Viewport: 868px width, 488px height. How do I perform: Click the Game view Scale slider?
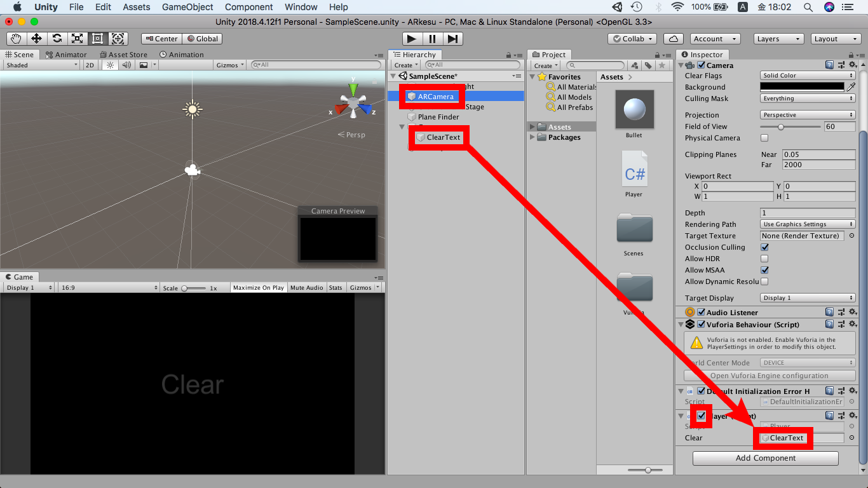click(x=194, y=288)
